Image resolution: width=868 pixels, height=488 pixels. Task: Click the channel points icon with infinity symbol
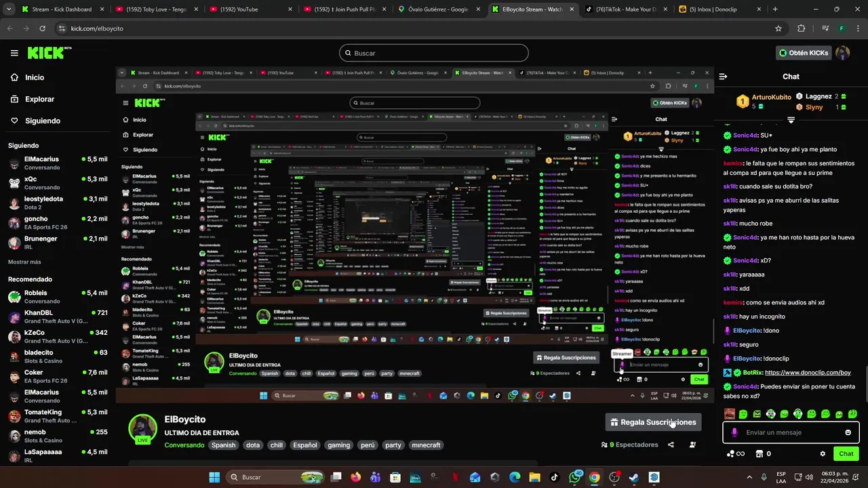tap(736, 453)
